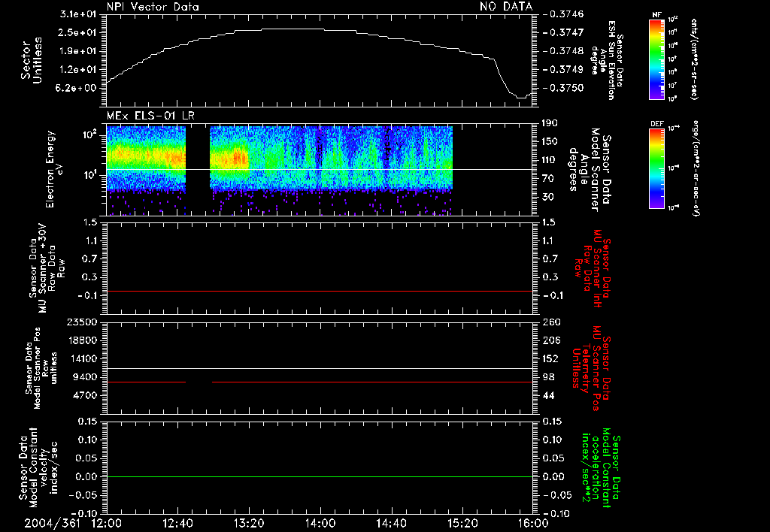Click the 14:40 time tick label
Image resolution: width=770 pixels, height=532 pixels.
point(391,523)
